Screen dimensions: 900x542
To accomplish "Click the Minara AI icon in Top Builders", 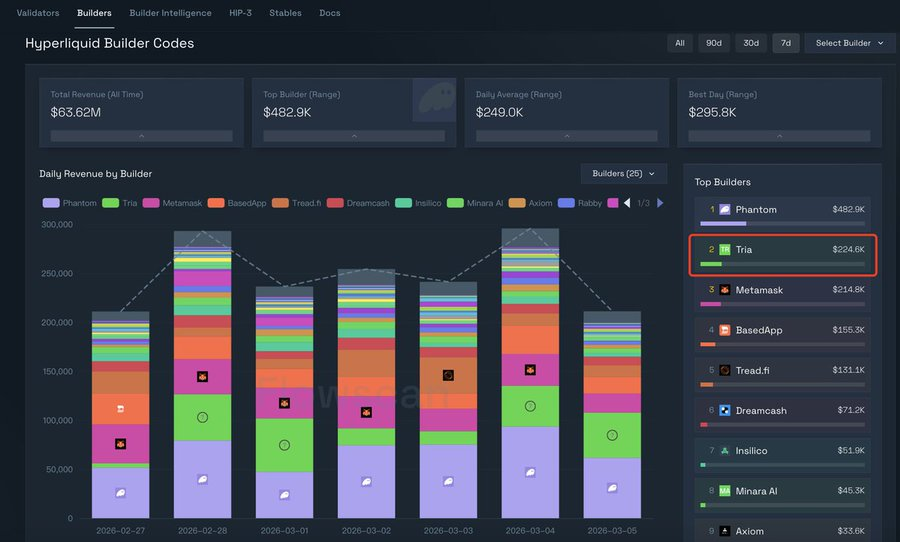I will point(725,491).
